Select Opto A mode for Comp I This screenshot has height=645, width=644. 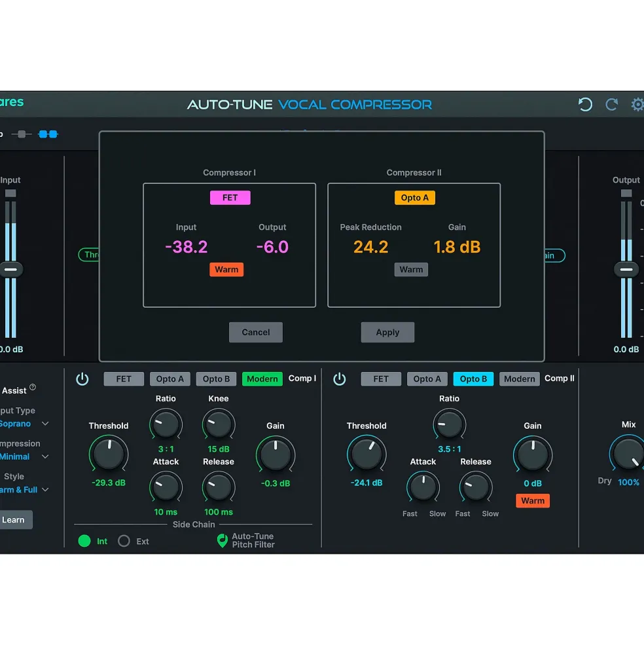pyautogui.click(x=170, y=379)
